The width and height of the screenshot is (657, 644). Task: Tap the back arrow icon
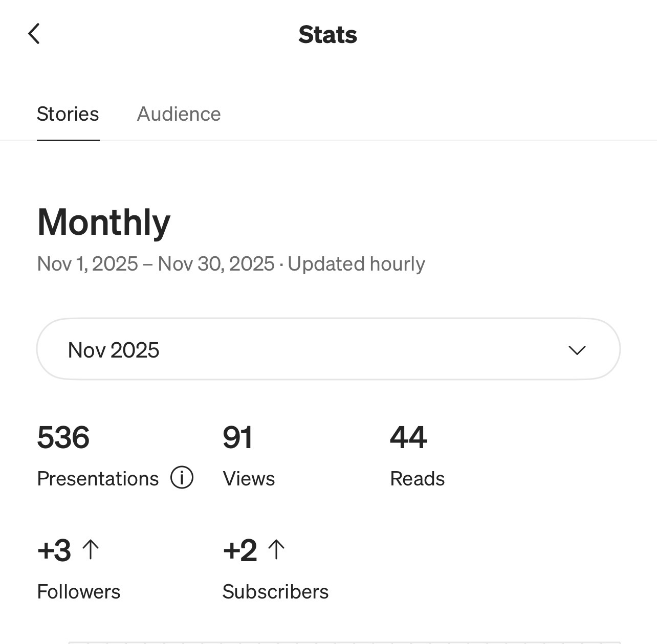click(34, 34)
